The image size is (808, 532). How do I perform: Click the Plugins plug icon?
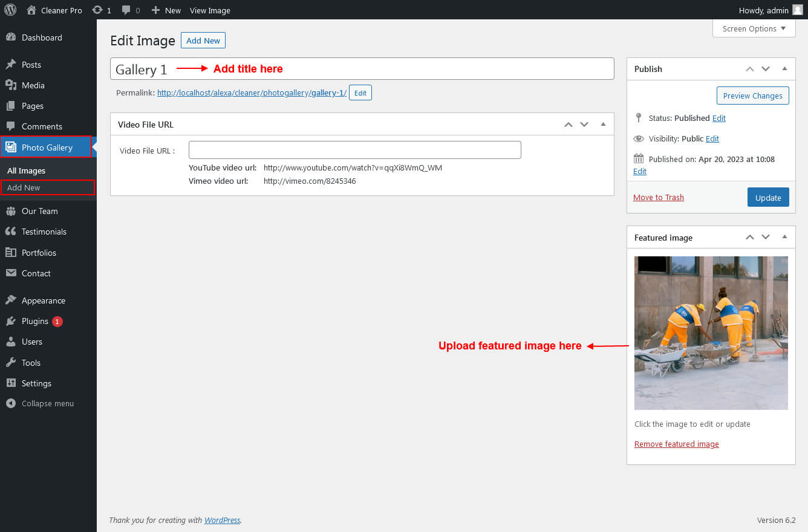pyautogui.click(x=11, y=321)
